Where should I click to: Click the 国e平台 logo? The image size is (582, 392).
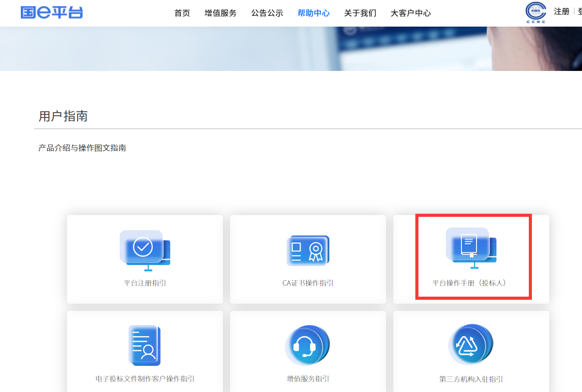[52, 12]
